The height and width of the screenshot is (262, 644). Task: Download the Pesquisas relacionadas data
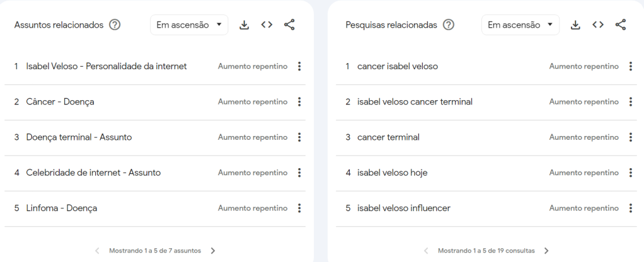point(575,25)
